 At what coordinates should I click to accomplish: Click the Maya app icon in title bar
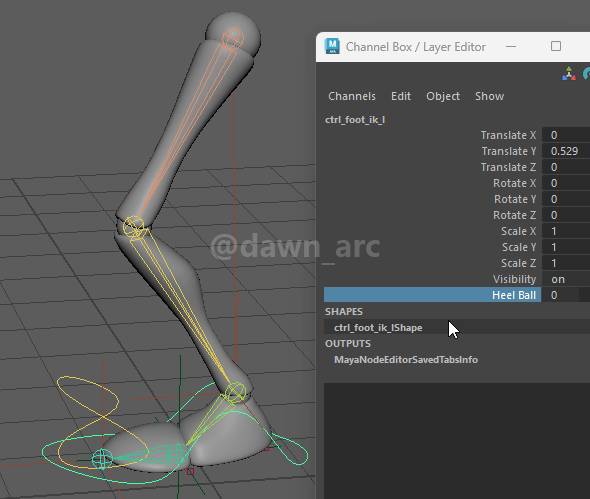pyautogui.click(x=332, y=46)
